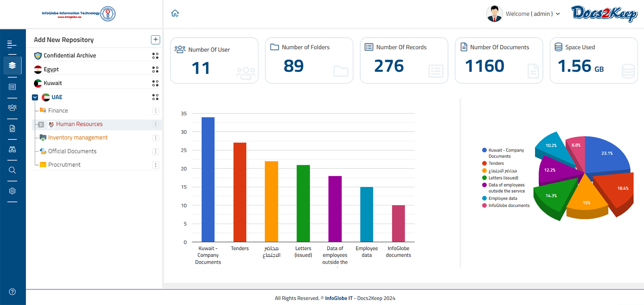Open four-dot menu for Egypt repository
Image resolution: width=644 pixels, height=305 pixels.
click(x=155, y=69)
